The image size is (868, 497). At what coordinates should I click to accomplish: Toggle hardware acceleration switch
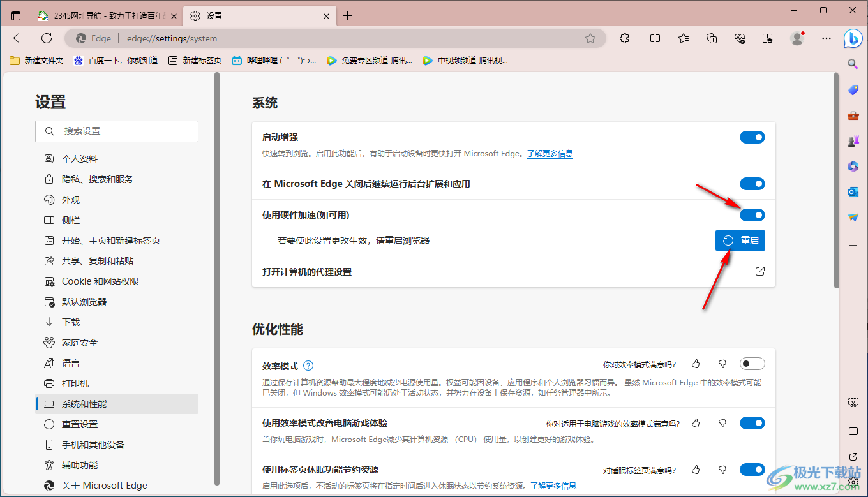(752, 215)
